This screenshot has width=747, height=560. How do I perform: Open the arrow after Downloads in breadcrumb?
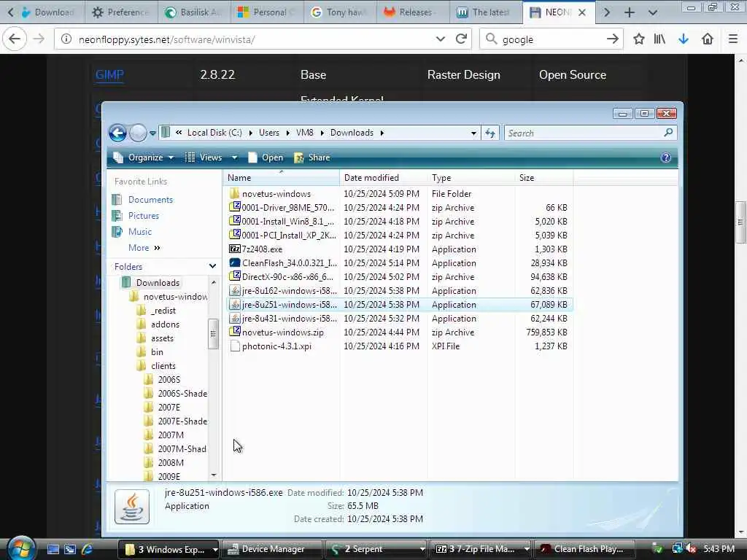(382, 133)
